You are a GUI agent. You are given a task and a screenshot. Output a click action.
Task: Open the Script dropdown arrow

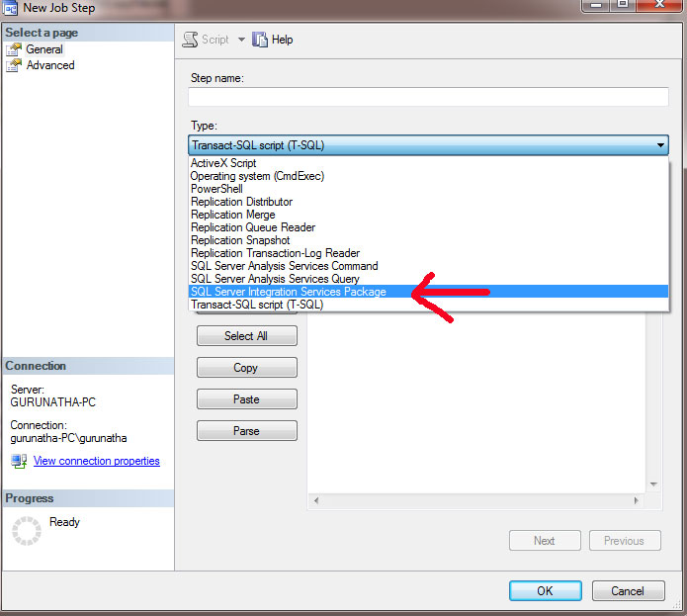point(241,40)
